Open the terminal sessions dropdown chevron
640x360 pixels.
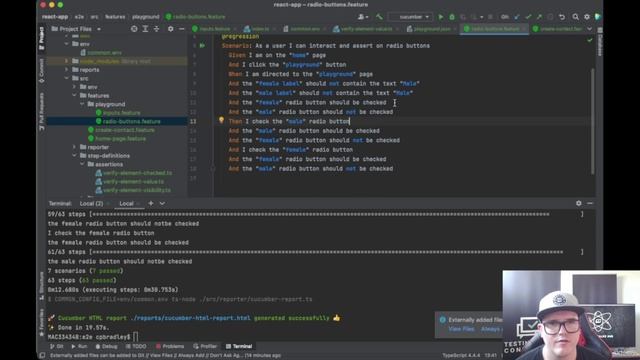(162, 203)
